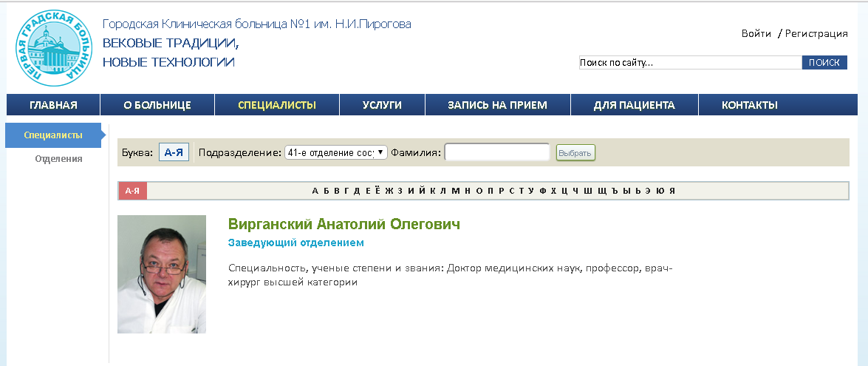Filter by letter Э

pos(648,191)
